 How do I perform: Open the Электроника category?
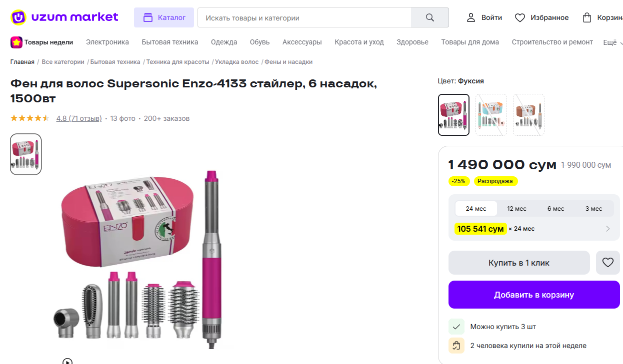click(107, 42)
